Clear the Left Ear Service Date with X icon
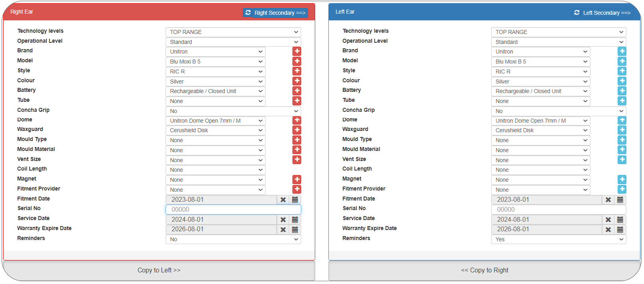 (x=608, y=220)
